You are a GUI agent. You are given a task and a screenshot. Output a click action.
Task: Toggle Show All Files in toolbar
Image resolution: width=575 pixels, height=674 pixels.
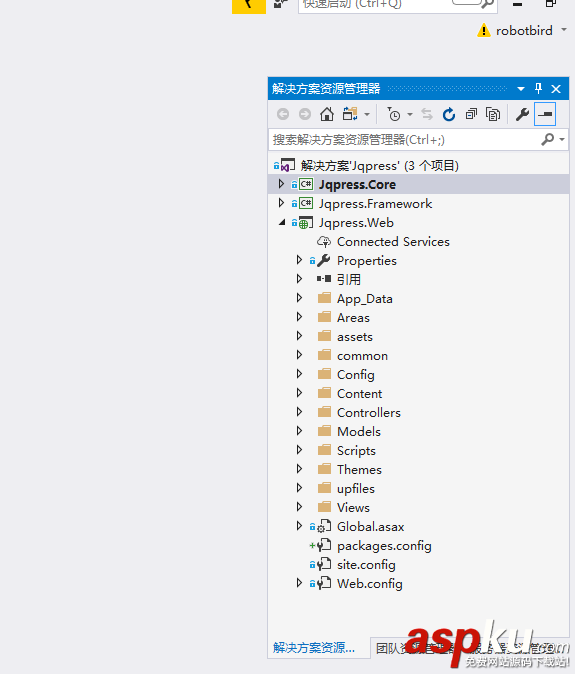point(492,114)
